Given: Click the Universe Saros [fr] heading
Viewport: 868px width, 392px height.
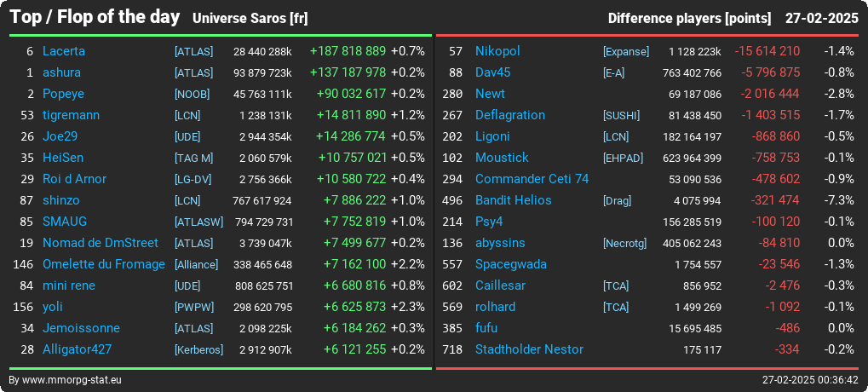Looking at the screenshot, I should (250, 18).
